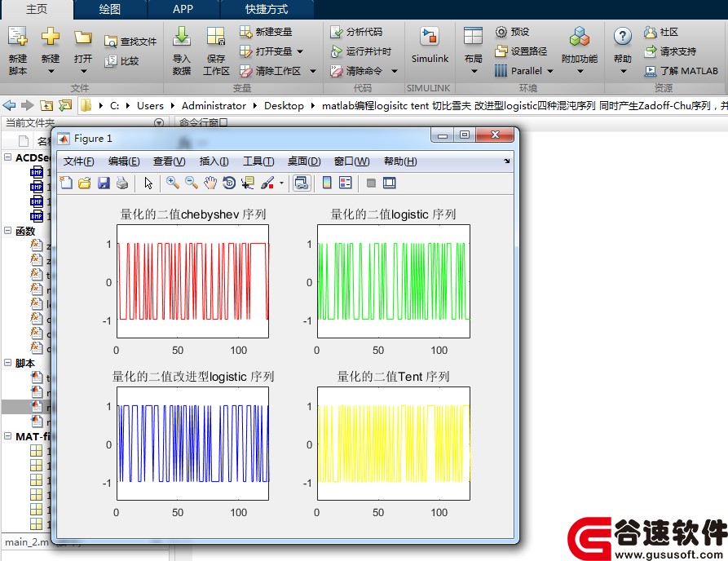Screen dimensions: 728x561
Task: Open the 打开变量 dropdown arrow
Action: 300,51
